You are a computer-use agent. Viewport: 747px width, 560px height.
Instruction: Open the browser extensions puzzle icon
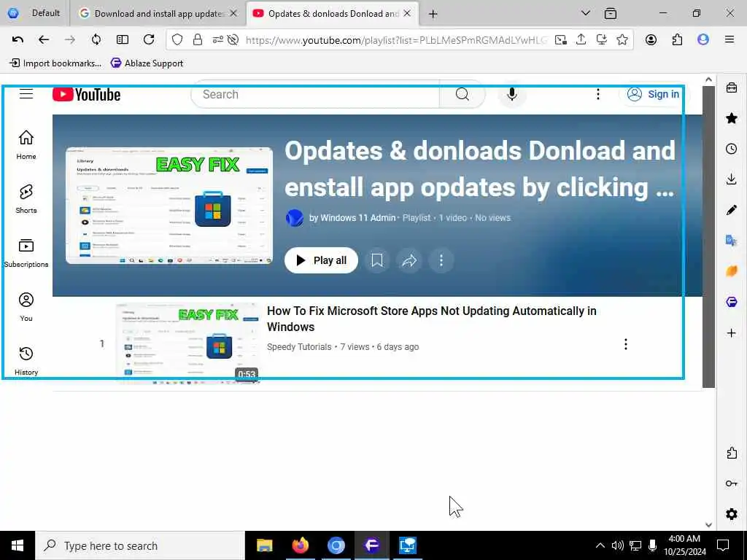click(677, 39)
